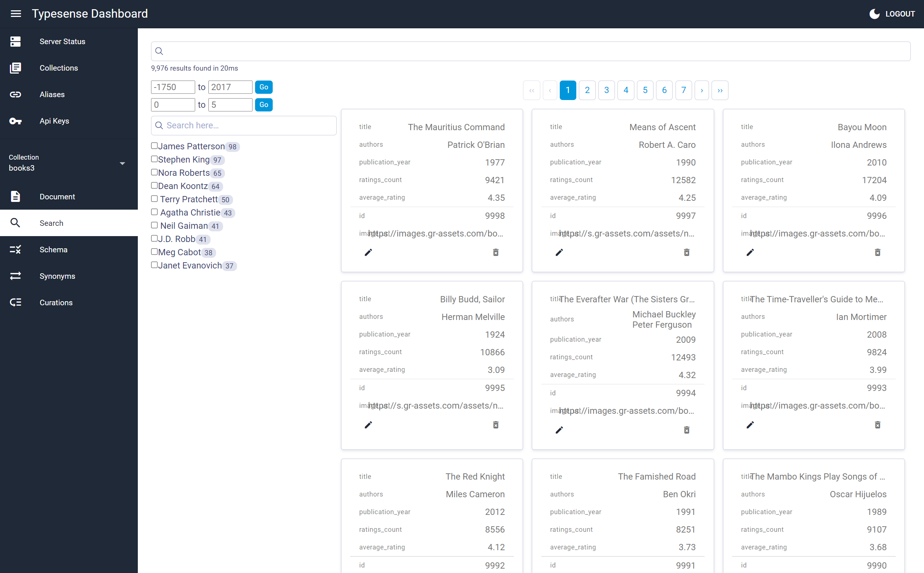Viewport: 924px width, 573px height.
Task: Open Api Keys via key icon
Action: 15,121
